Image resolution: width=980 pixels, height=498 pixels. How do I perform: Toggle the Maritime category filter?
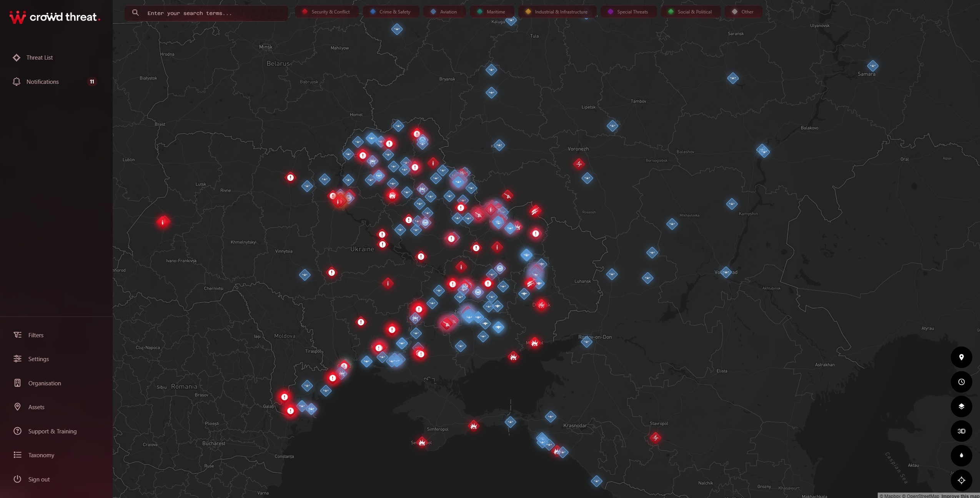[x=491, y=12]
